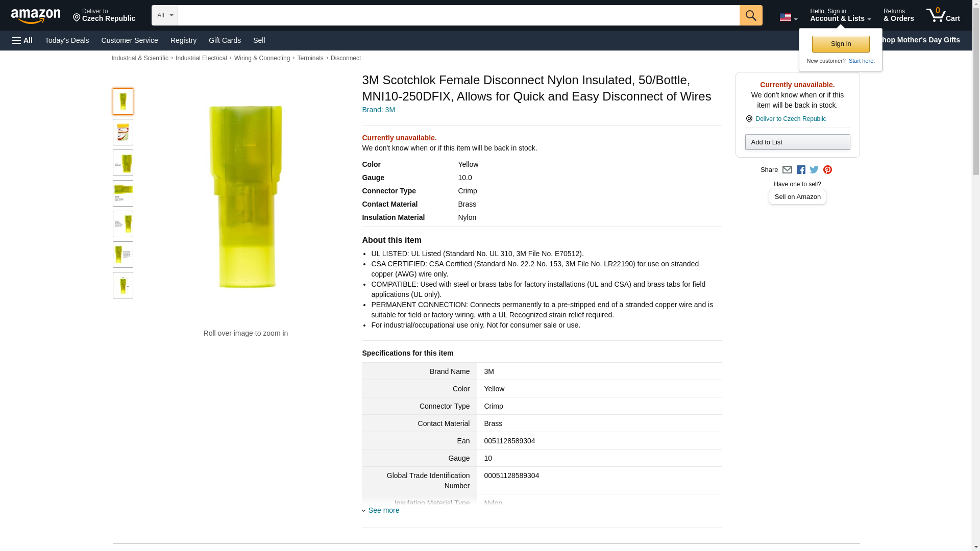Expand See more specifications
The width and height of the screenshot is (980, 551).
[x=383, y=510]
